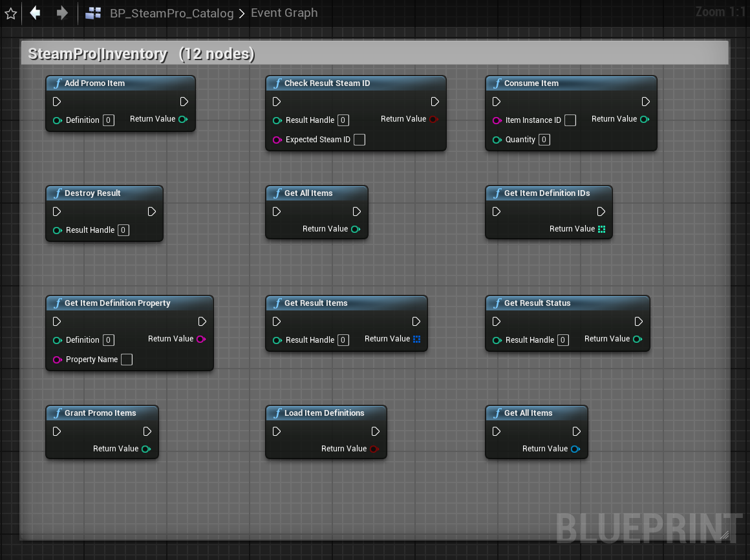Screen dimensions: 750x560
Task: Click Add Promo Item exec output pin
Action: tap(184, 102)
